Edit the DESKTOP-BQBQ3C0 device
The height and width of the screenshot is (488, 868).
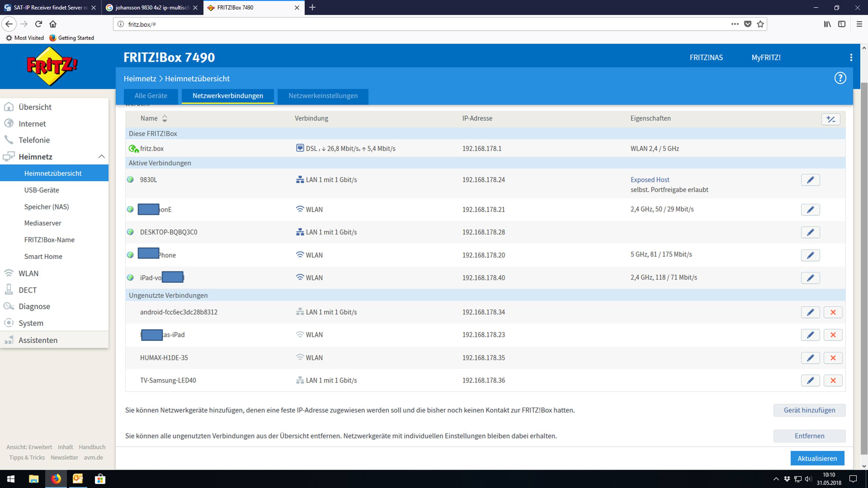(x=810, y=232)
